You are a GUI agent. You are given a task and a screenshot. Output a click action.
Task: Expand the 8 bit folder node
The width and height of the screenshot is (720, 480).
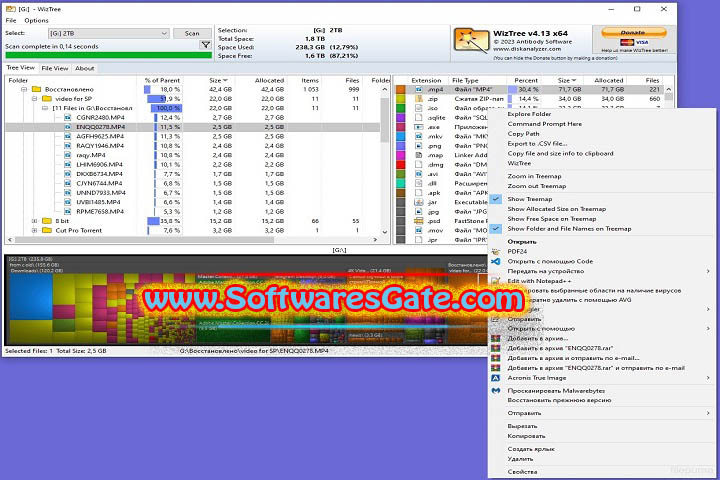(x=34, y=221)
